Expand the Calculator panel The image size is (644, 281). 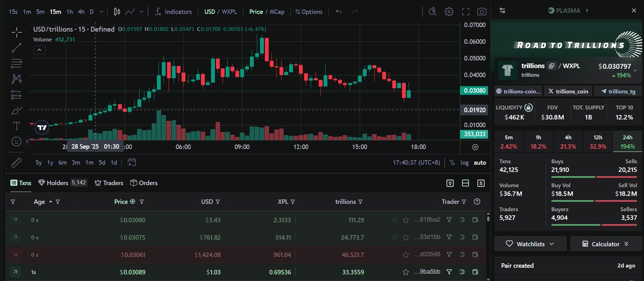coord(605,244)
